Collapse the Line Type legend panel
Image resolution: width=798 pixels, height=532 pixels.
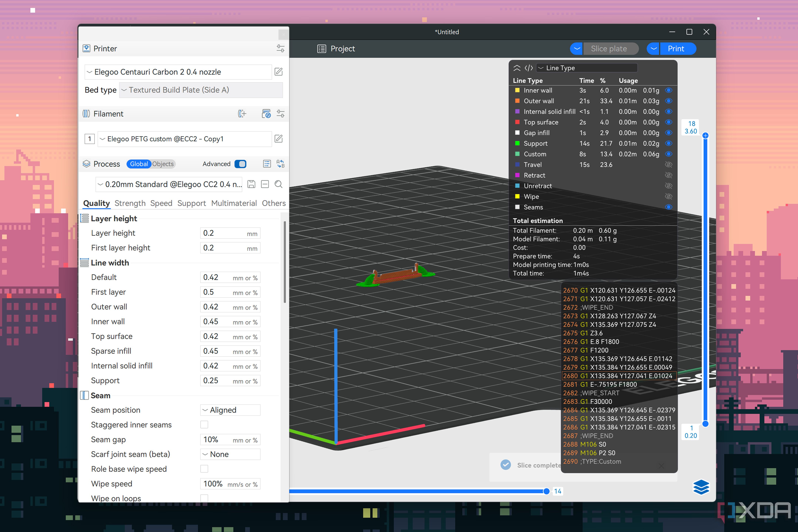517,68
